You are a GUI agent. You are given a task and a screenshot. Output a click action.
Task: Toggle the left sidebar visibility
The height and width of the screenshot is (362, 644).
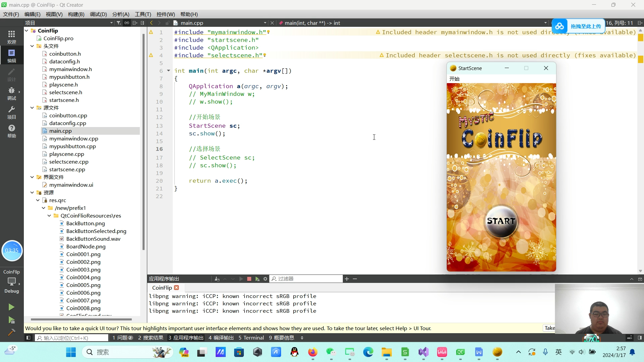click(28, 338)
